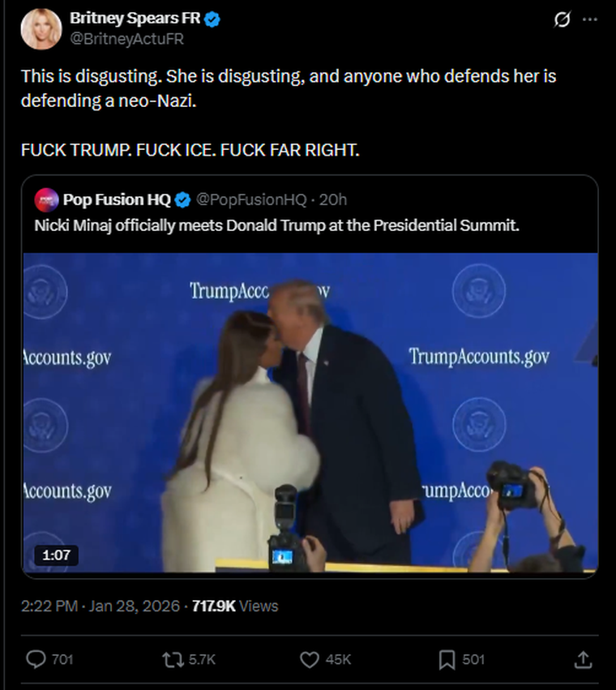Open quoted post text about Nicki Minaj
616x690 pixels.
[x=276, y=225]
